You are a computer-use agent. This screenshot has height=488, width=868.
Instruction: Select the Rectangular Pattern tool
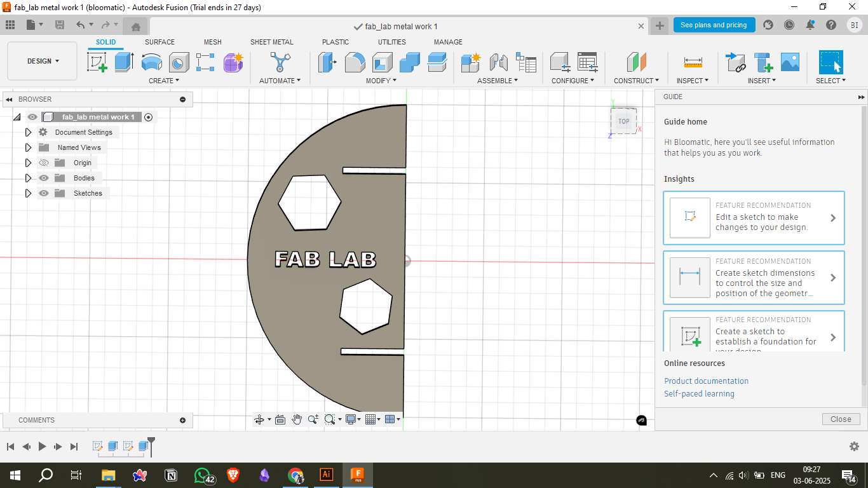click(x=205, y=62)
